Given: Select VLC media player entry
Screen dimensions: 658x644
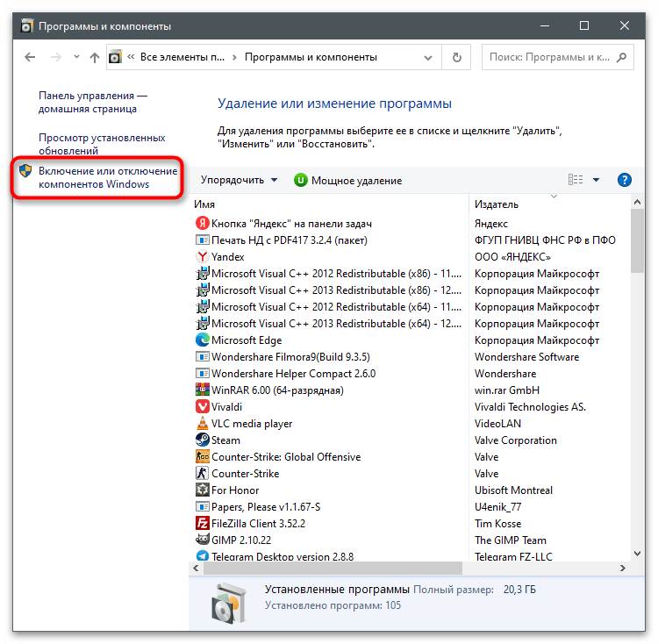Looking at the screenshot, I should (252, 423).
